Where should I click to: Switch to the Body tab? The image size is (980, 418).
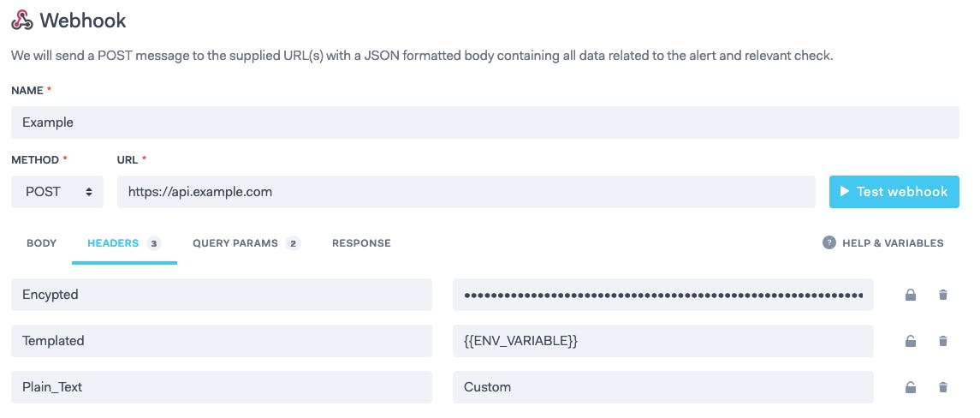coord(42,243)
